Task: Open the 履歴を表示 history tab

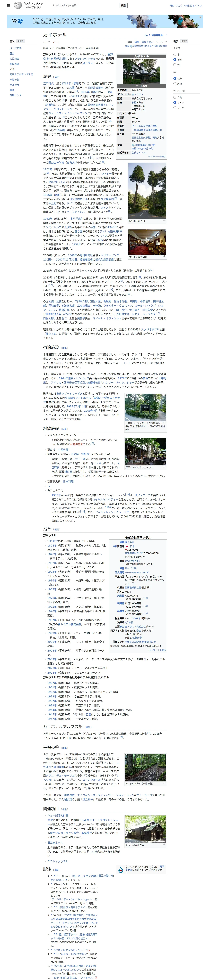Action: pyautogui.click(x=148, y=42)
